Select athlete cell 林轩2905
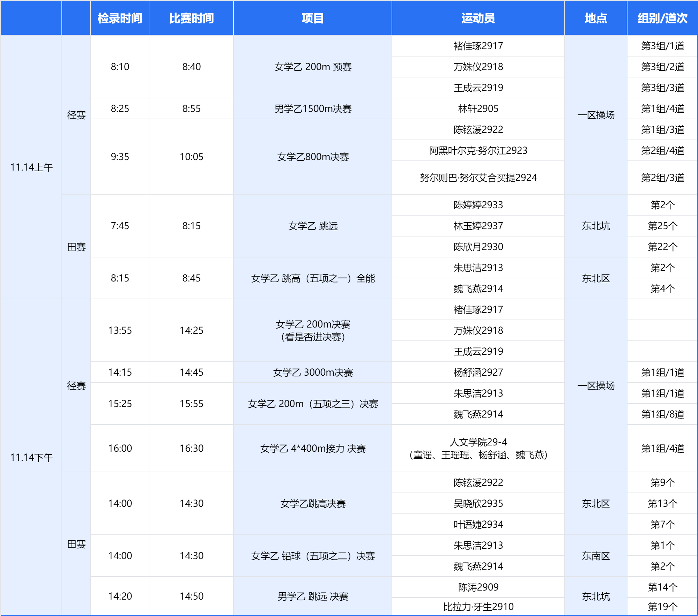Screen dimensions: 698x616 tap(478, 108)
